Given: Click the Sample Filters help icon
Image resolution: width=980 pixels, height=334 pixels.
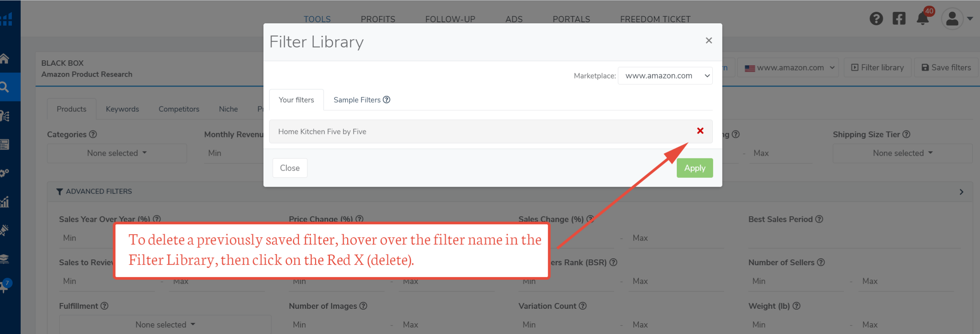Looking at the screenshot, I should 387,99.
